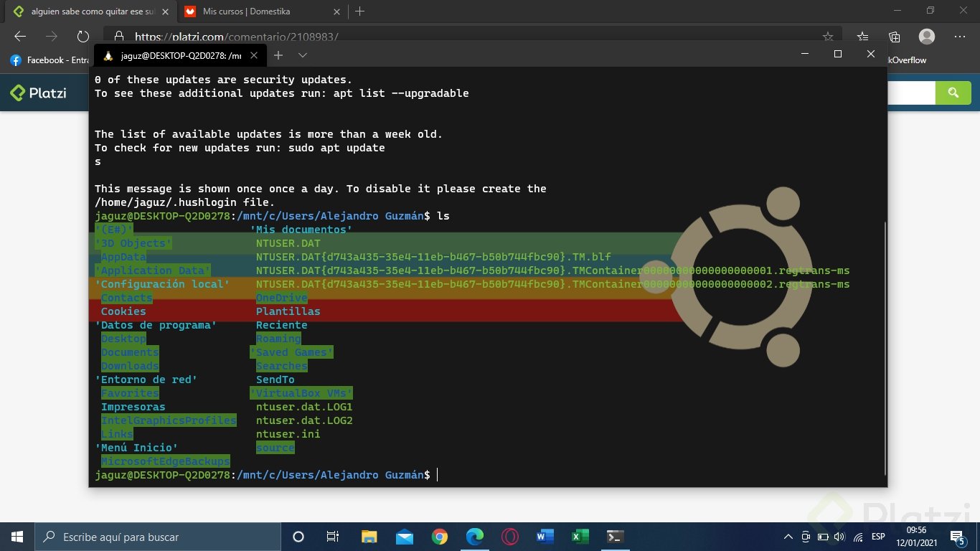Open a new Edge browser tab

click(360, 11)
